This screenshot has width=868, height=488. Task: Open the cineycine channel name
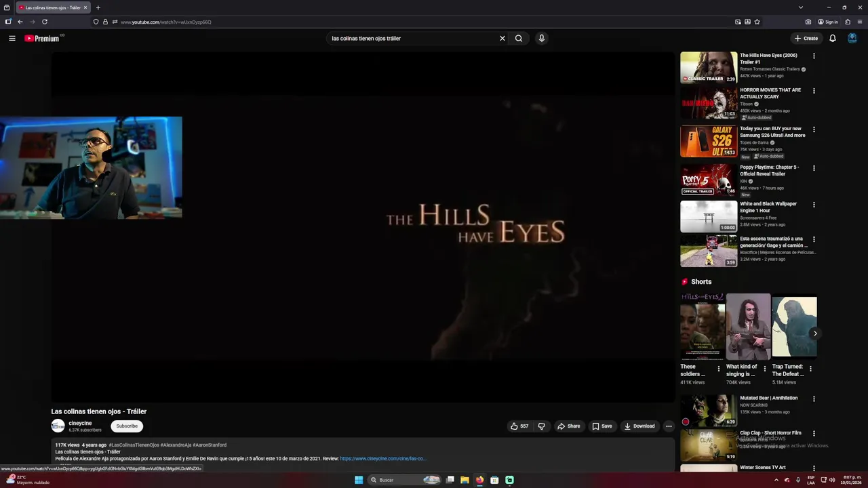80,423
